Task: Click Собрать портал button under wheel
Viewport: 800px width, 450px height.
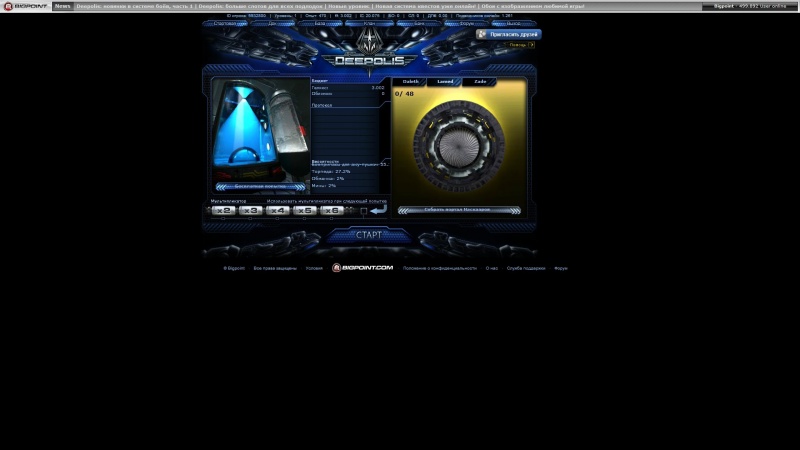Action: (x=459, y=210)
